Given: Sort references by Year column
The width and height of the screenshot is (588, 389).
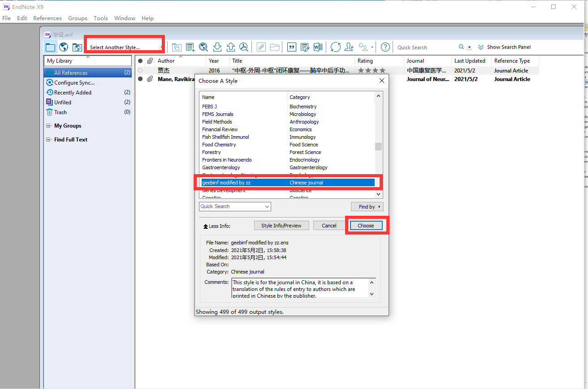Looking at the screenshot, I should [x=217, y=61].
